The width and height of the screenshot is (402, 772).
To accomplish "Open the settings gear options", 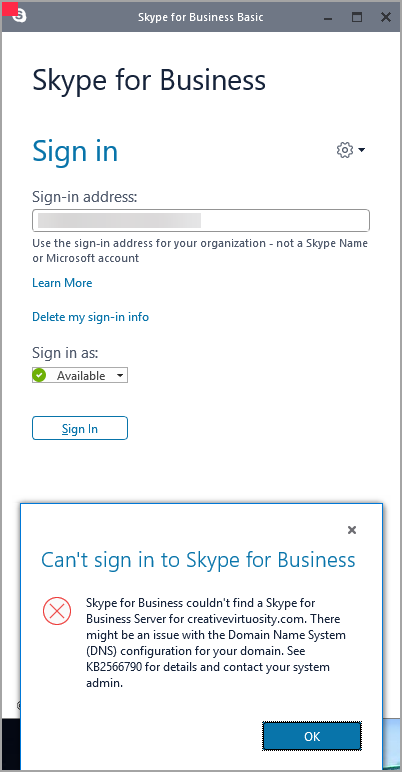I will tap(345, 150).
